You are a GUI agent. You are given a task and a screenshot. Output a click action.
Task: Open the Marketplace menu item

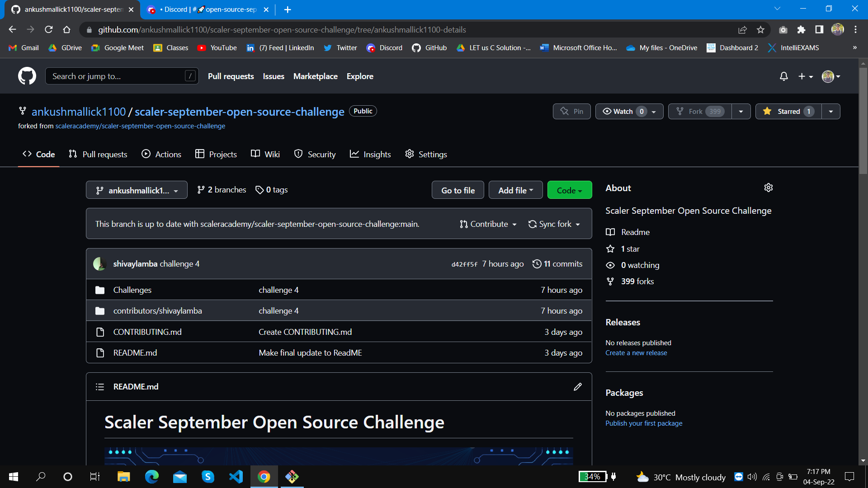coord(315,76)
